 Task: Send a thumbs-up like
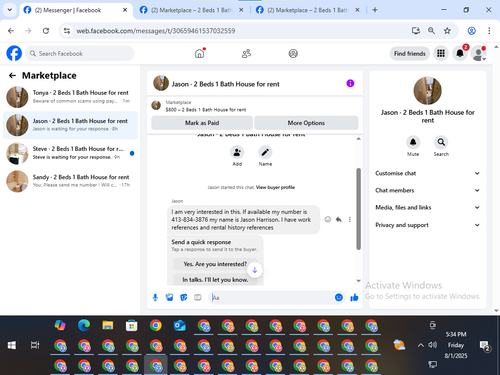pyautogui.click(x=354, y=297)
